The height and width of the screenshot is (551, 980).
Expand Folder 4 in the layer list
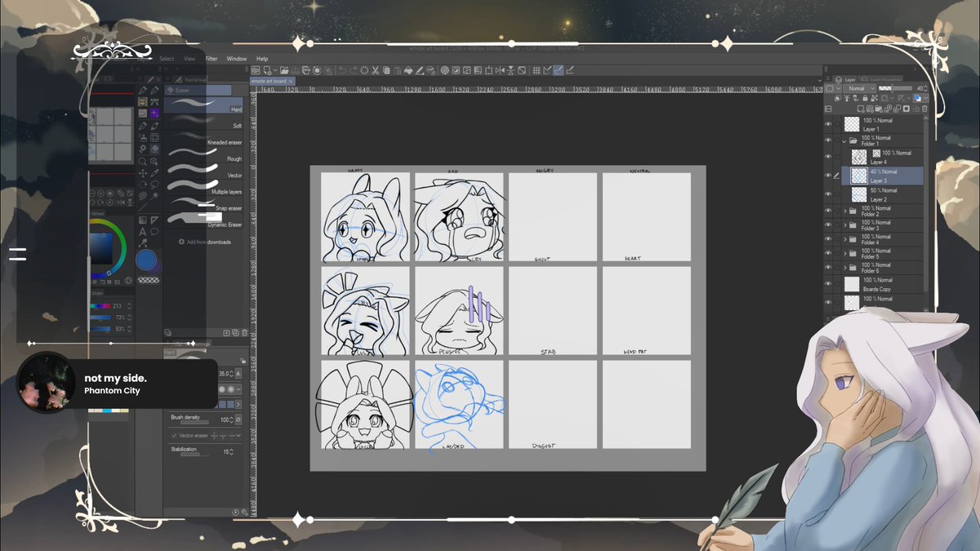point(844,239)
